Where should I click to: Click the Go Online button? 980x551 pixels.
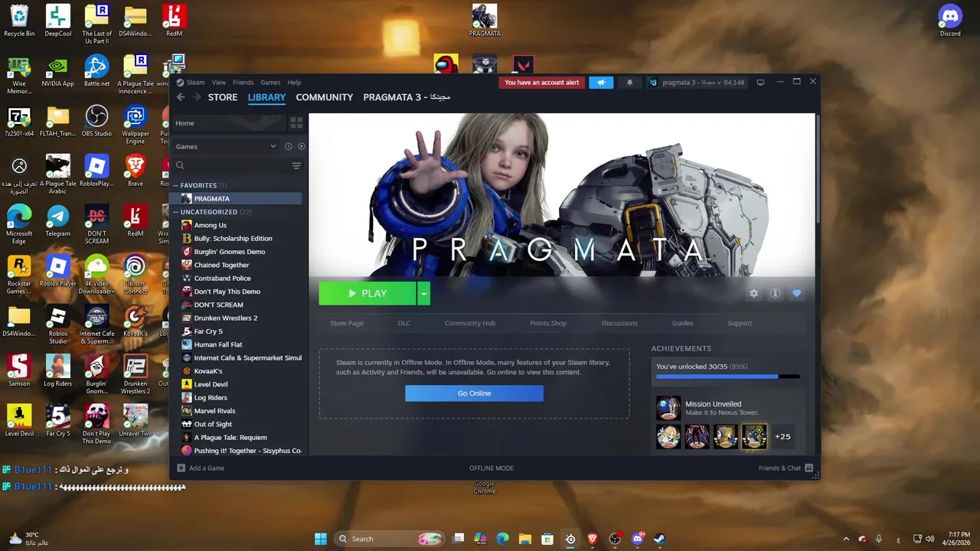[474, 393]
